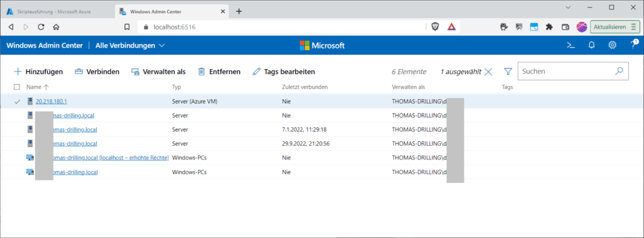The width and height of the screenshot is (644, 238).
Task: Go to browser home page
Action: tap(56, 27)
